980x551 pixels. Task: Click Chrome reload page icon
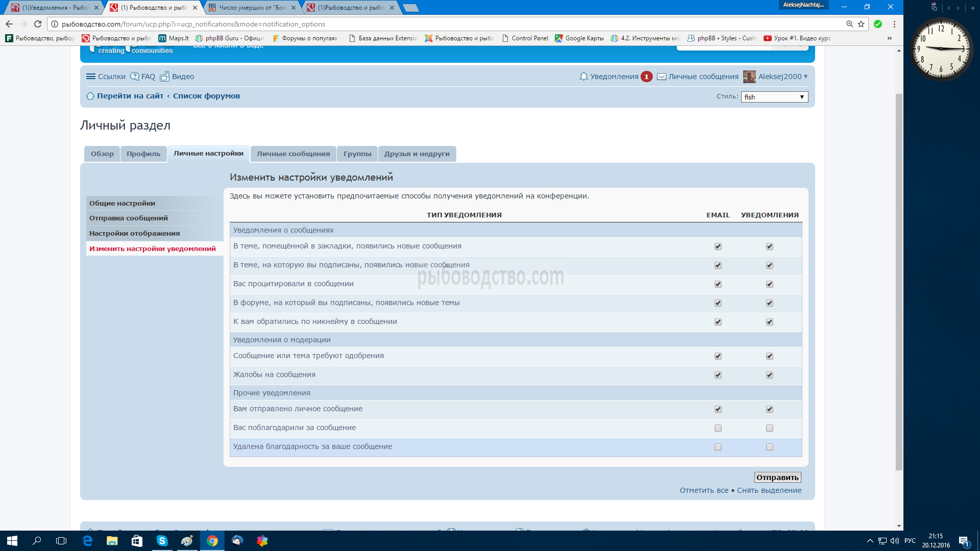[38, 24]
